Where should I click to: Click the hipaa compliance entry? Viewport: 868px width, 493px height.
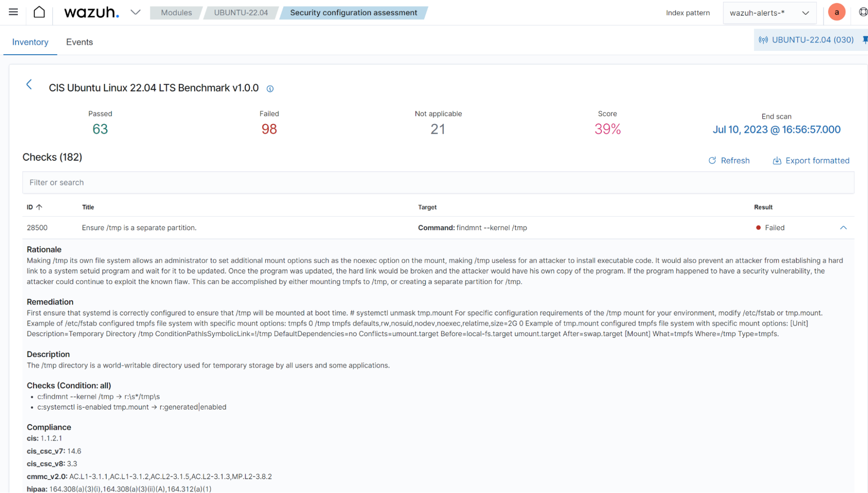click(x=119, y=489)
